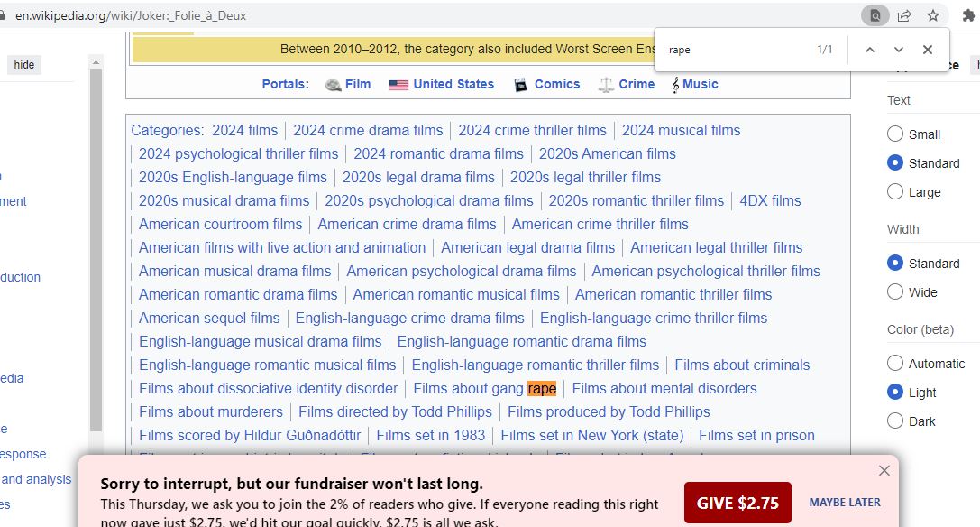Open the 2024 films category
Screen dimensions: 980x527
click(244, 130)
